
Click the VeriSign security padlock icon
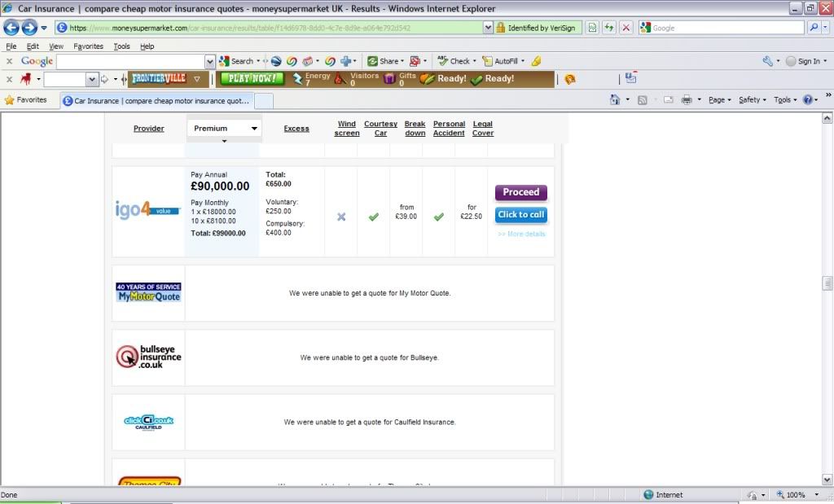point(501,28)
